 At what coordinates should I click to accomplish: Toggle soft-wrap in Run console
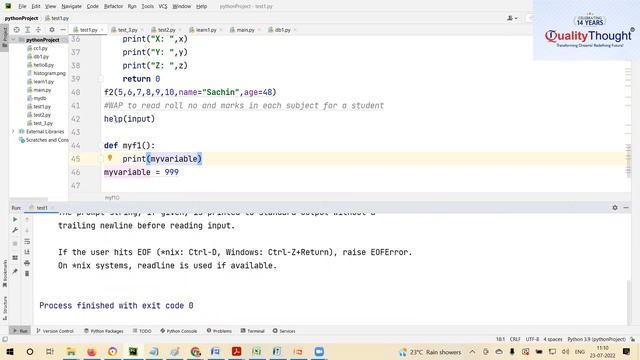coord(27,241)
